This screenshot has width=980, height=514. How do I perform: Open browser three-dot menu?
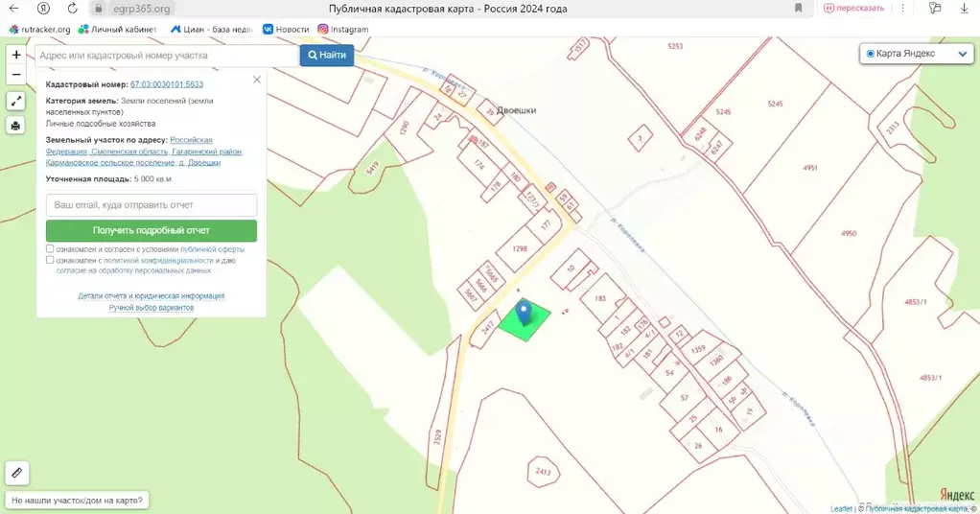click(902, 8)
